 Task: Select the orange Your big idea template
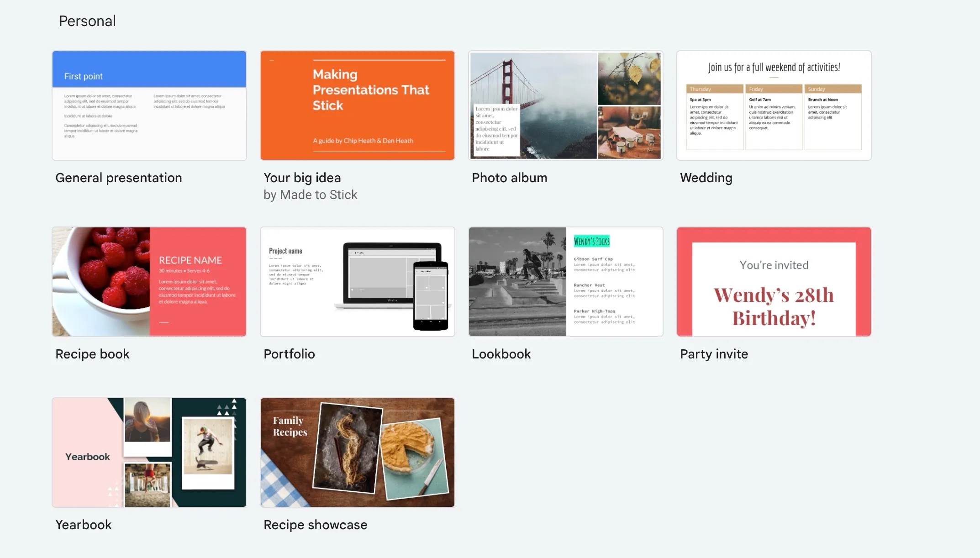357,105
